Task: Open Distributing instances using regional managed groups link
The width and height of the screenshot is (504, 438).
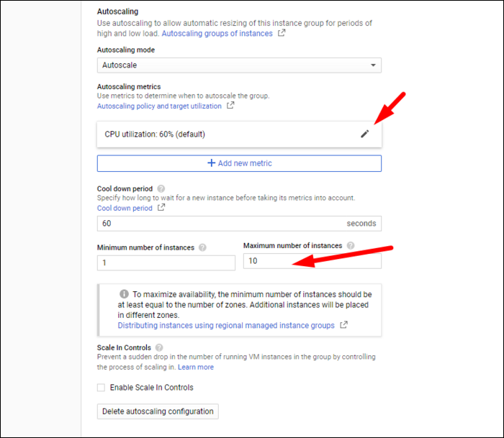Action: coord(225,325)
